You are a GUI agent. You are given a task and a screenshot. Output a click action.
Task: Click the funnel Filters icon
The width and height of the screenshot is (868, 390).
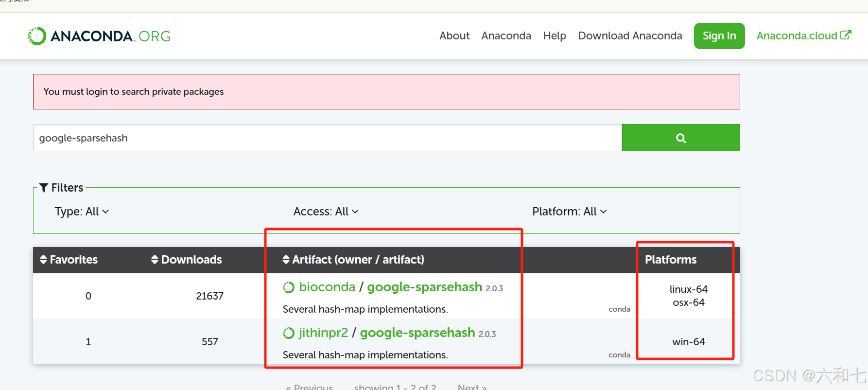pos(44,188)
